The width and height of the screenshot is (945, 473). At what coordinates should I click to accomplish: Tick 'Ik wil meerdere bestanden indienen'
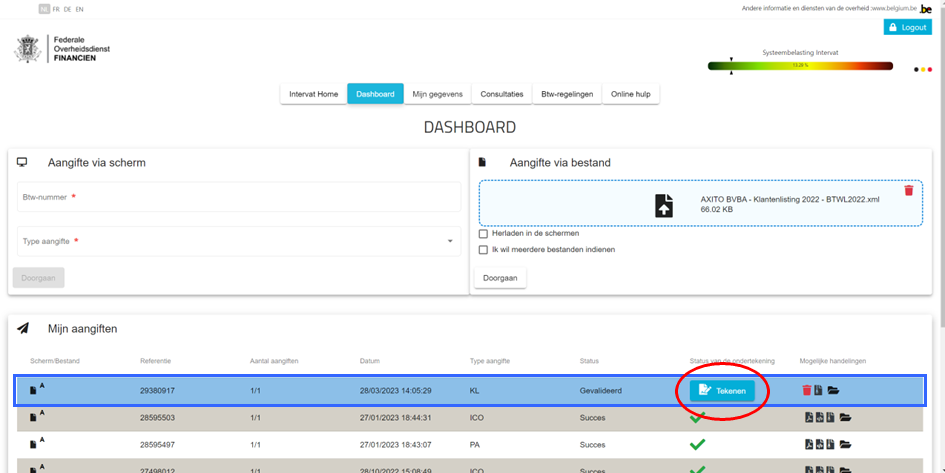[x=483, y=249]
